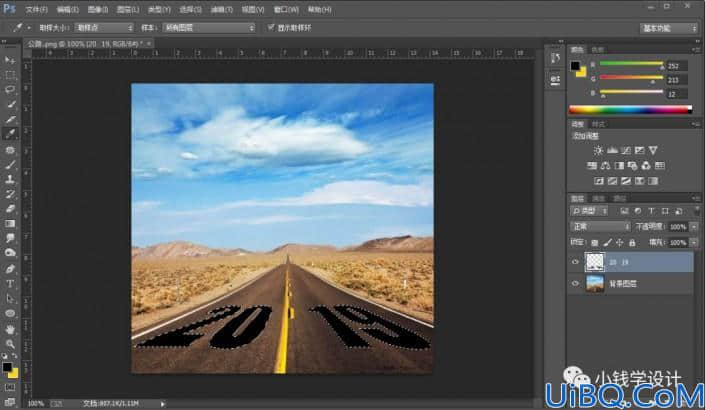Select the Gradient tool

[x=10, y=223]
